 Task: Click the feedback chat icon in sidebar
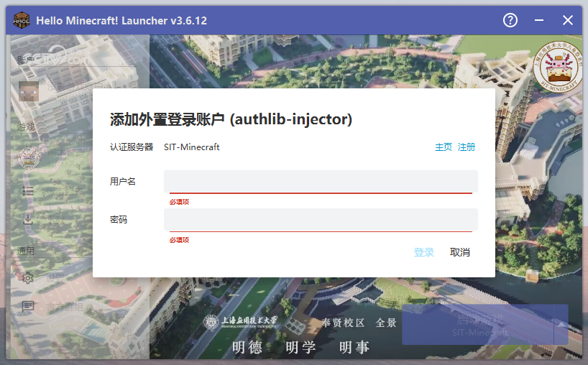tap(28, 307)
